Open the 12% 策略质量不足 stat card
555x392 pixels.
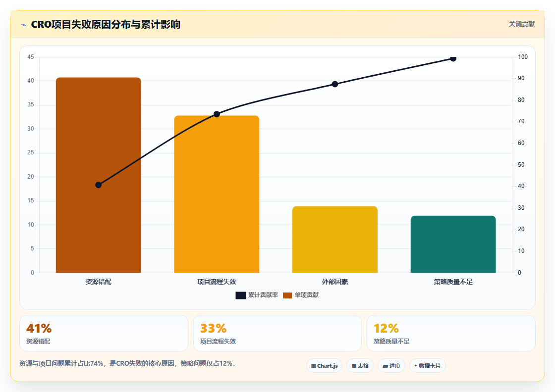point(451,333)
